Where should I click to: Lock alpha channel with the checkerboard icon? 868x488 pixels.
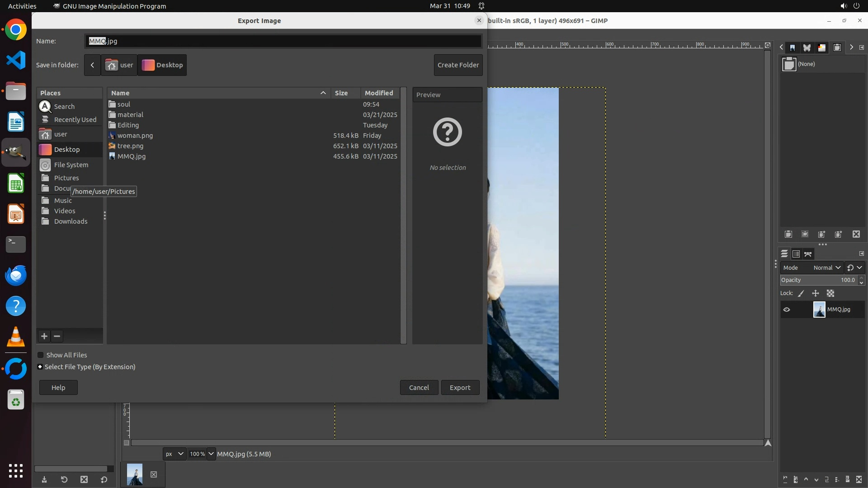click(x=830, y=294)
